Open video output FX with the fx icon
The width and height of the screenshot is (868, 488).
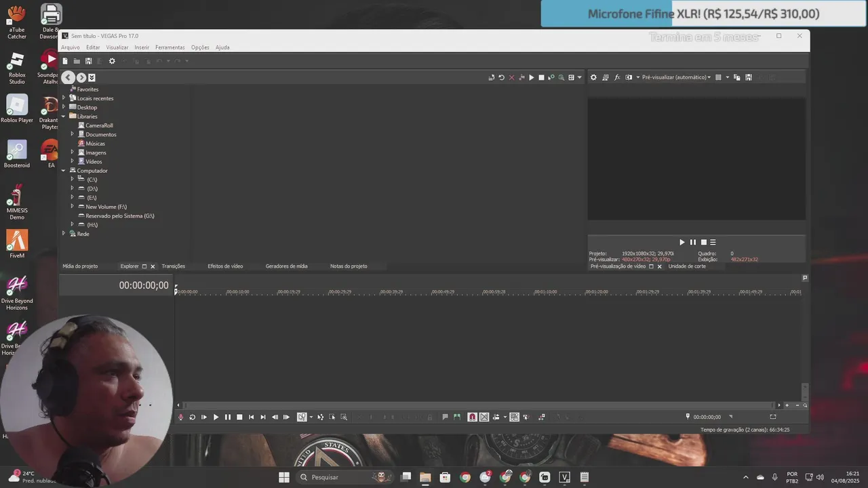tap(617, 77)
